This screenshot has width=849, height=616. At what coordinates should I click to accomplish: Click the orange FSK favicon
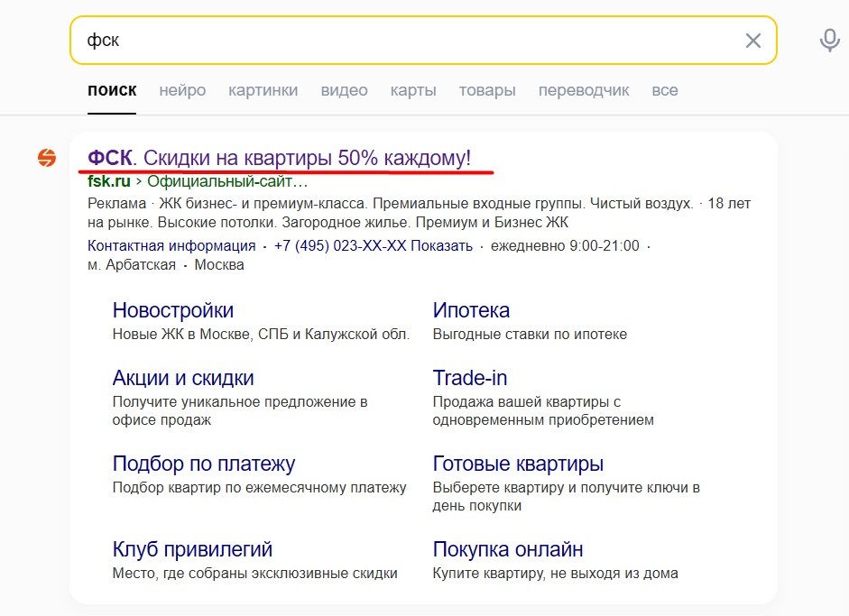[x=47, y=158]
